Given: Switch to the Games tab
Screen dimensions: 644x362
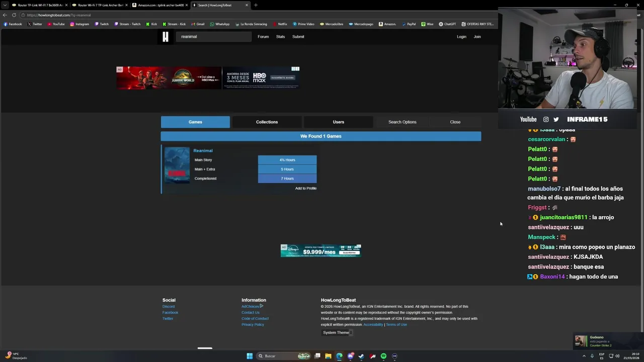Looking at the screenshot, I should pyautogui.click(x=195, y=122).
